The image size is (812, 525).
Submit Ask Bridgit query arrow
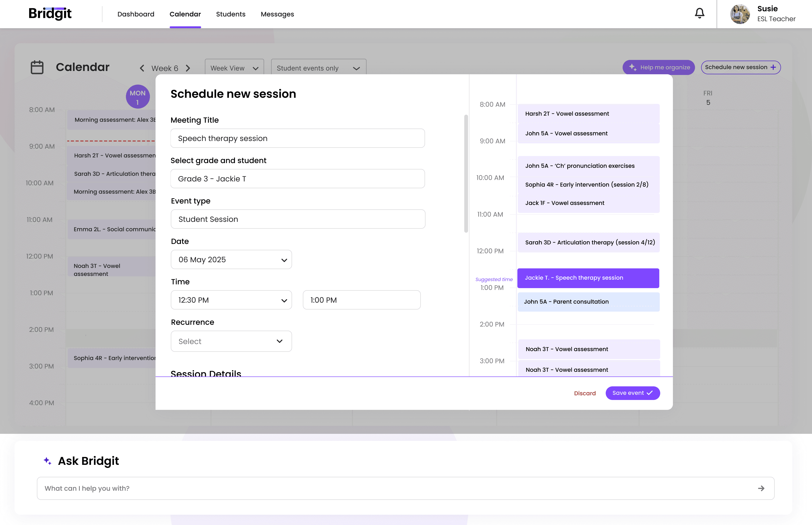coord(761,488)
